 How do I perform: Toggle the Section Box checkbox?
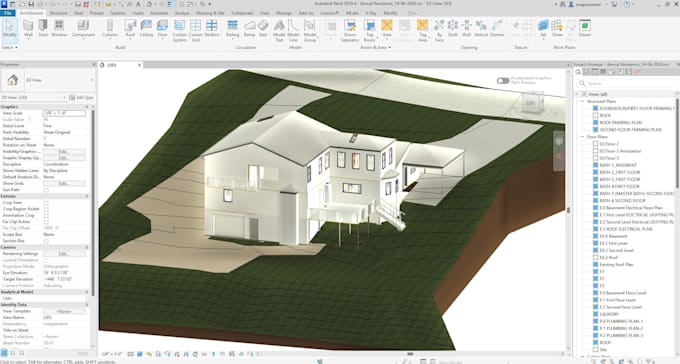[46, 241]
